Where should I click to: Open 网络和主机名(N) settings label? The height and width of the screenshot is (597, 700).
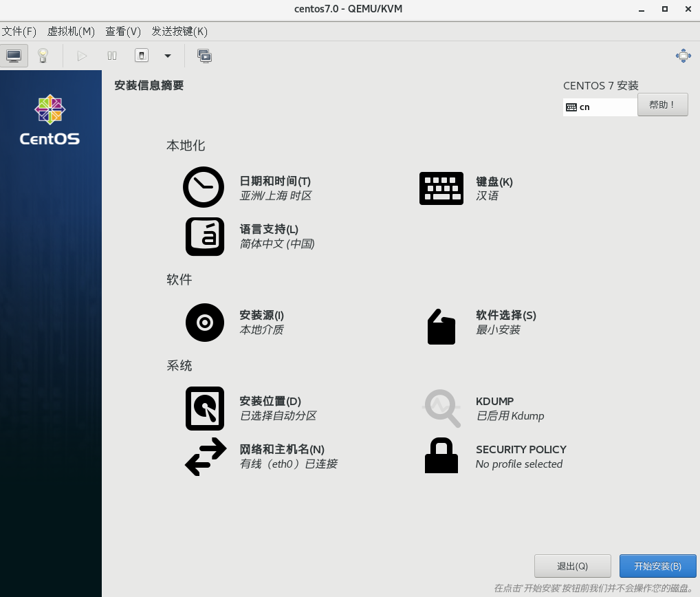pyautogui.click(x=282, y=449)
